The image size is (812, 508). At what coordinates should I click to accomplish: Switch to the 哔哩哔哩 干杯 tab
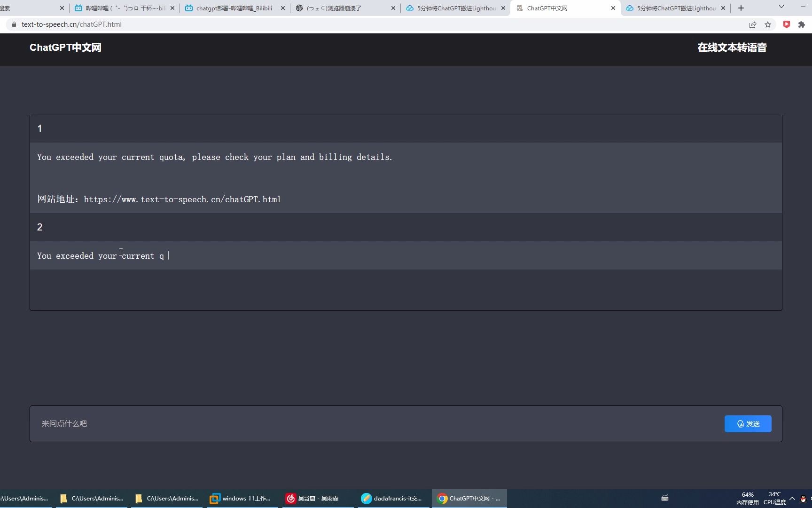click(x=125, y=8)
